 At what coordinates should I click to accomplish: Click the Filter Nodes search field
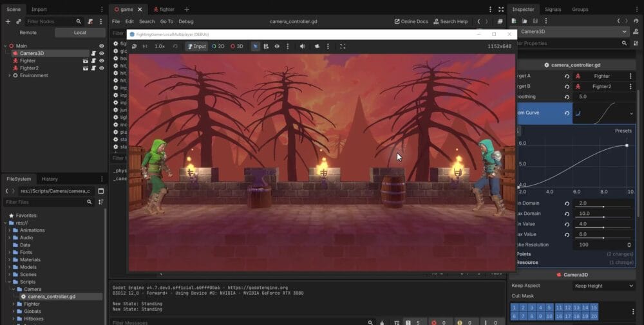pyautogui.click(x=54, y=21)
